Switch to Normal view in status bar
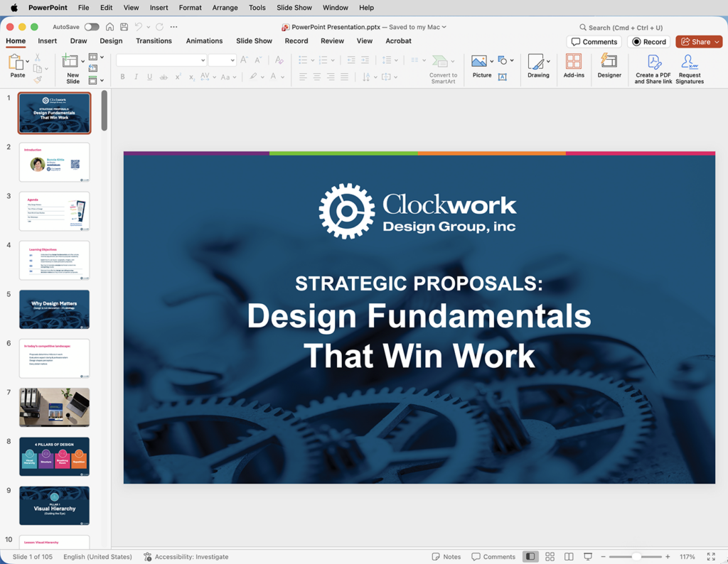728x564 pixels. (530, 557)
